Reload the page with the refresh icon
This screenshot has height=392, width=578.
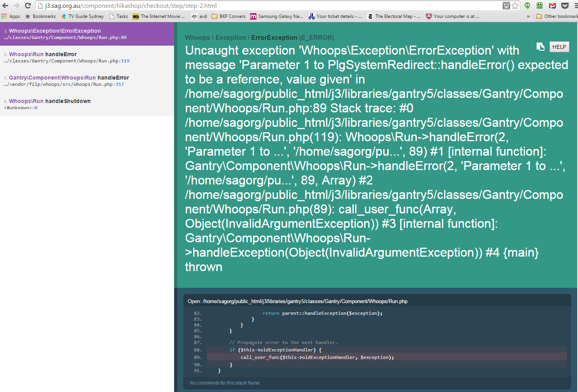point(28,5)
